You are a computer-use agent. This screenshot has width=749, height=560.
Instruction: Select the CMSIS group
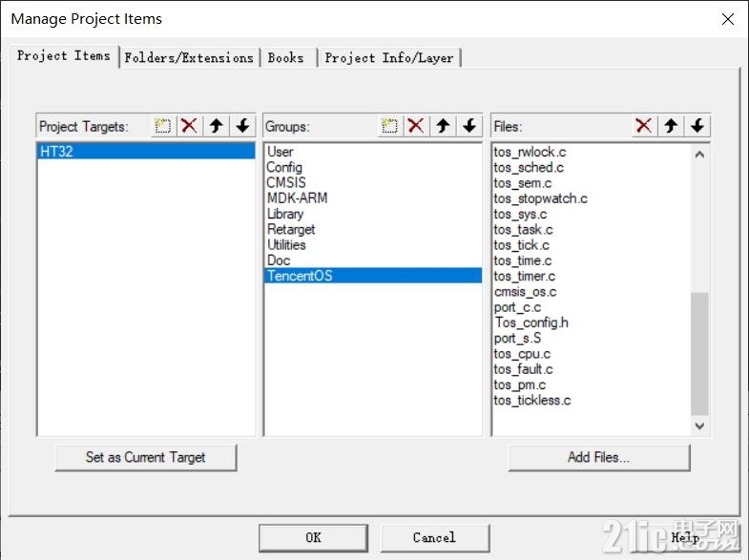click(x=372, y=182)
